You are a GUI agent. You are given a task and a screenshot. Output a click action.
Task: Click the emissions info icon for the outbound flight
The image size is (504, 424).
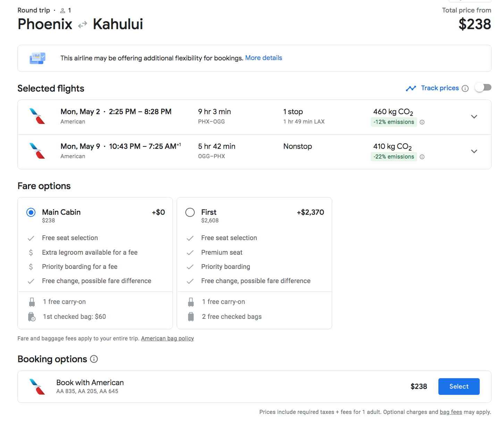[422, 122]
